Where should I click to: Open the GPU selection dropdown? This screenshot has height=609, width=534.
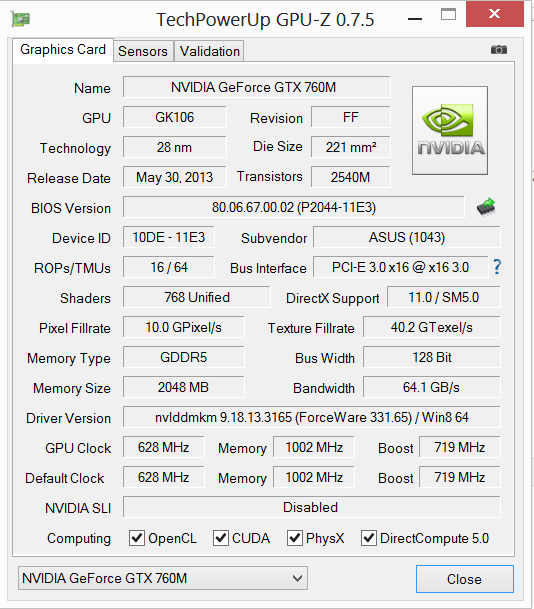pyautogui.click(x=163, y=578)
